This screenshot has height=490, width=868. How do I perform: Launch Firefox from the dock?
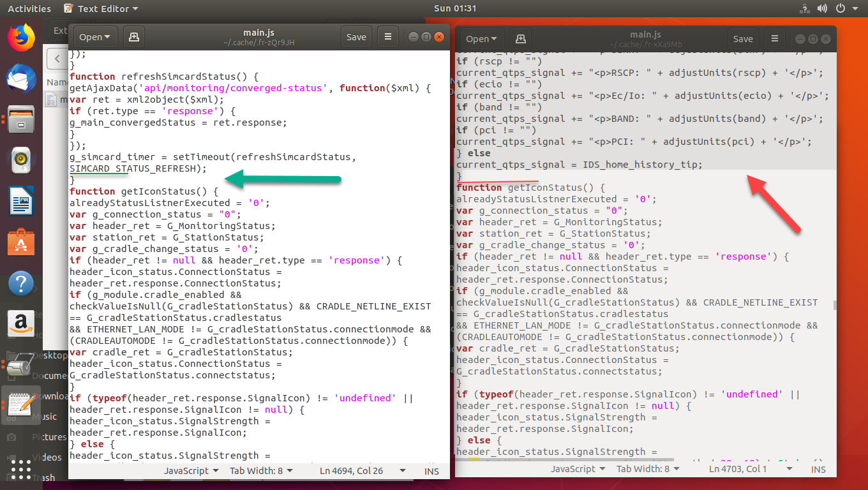(x=21, y=37)
